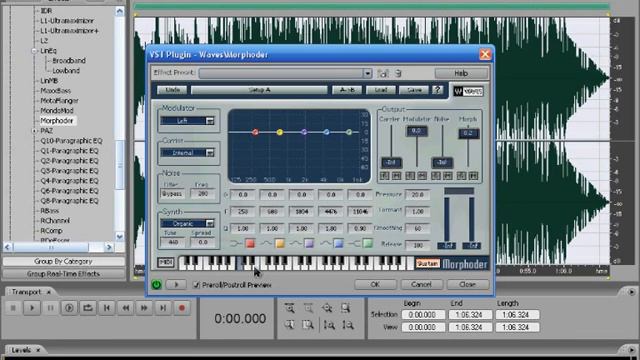Click OK in plugin dialog
This screenshot has height=360, width=640.
click(375, 284)
